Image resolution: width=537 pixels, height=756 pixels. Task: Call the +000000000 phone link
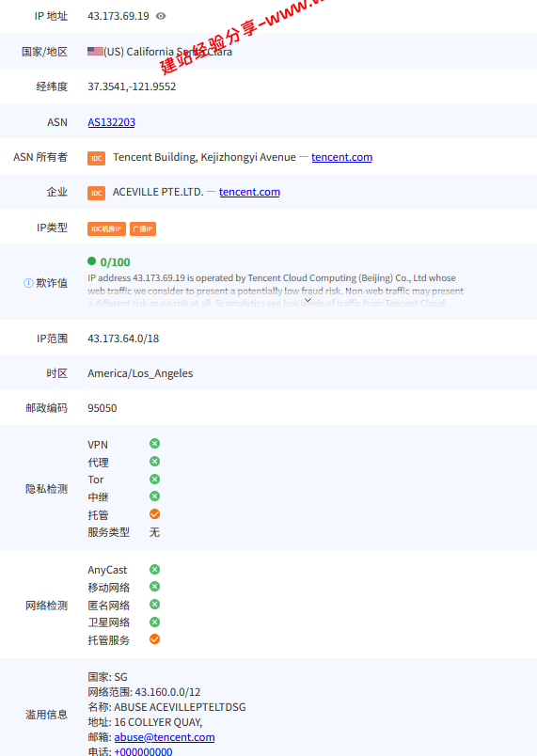[143, 751]
